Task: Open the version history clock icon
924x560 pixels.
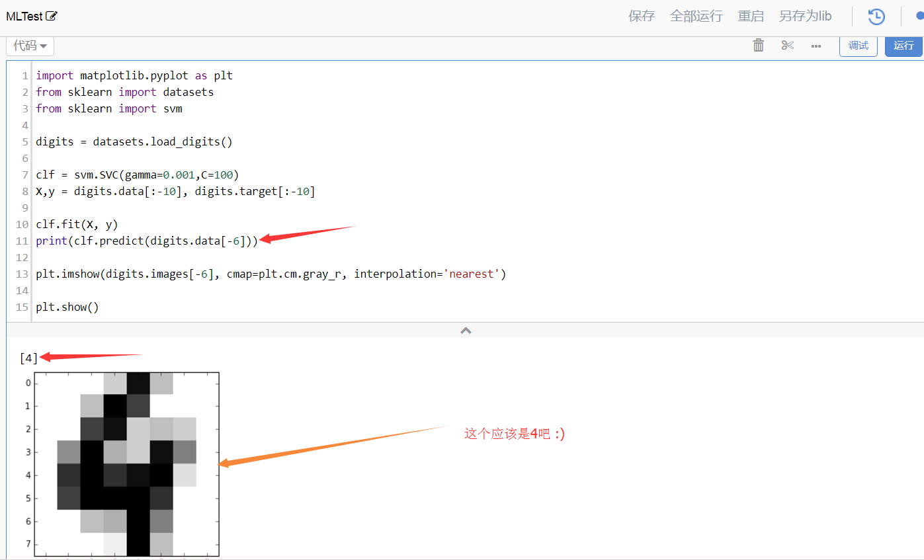Action: click(x=876, y=17)
